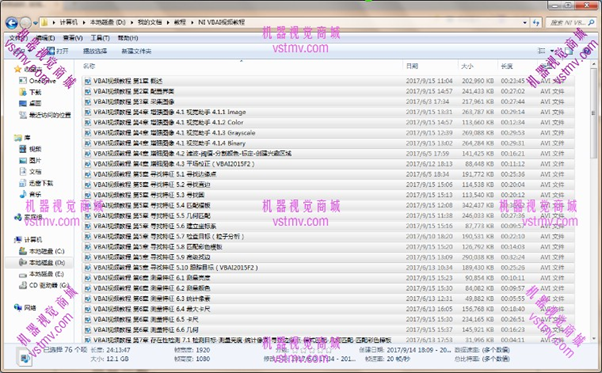Click the search magnifier icon

pyautogui.click(x=592, y=23)
